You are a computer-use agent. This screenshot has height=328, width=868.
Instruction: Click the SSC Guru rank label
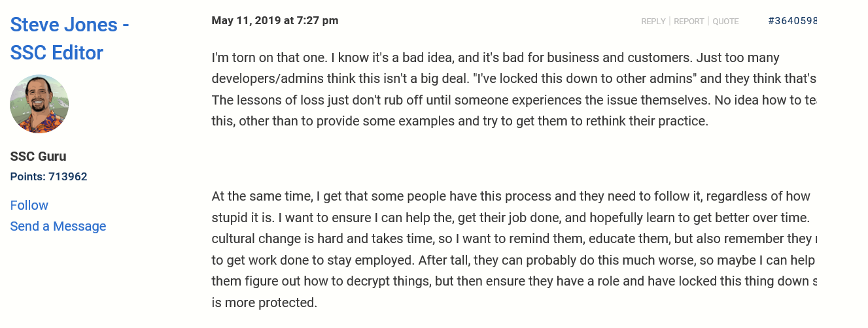point(38,156)
